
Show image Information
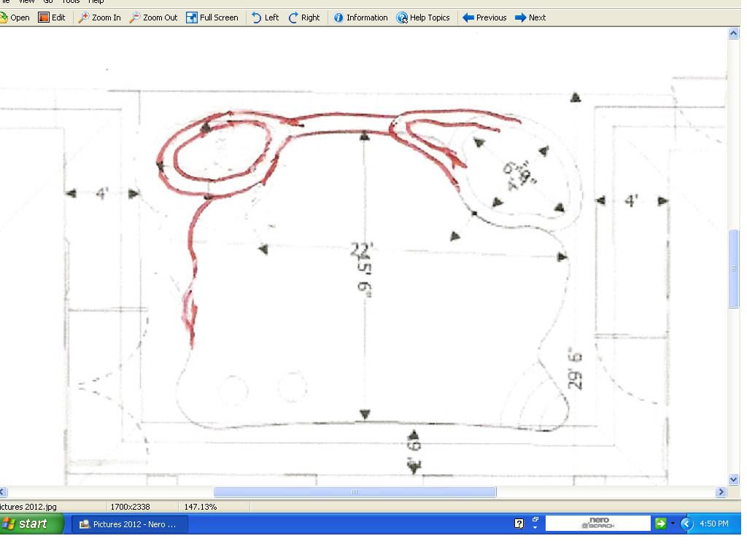coord(360,17)
